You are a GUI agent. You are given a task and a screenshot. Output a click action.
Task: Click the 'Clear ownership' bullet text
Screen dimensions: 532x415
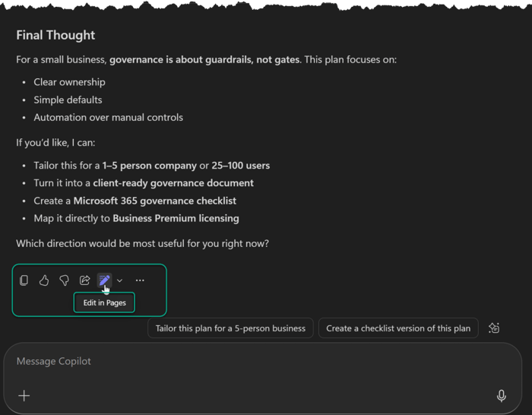tap(69, 82)
